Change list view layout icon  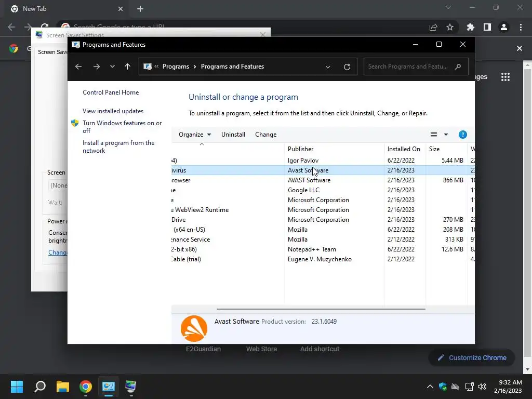coord(434,135)
